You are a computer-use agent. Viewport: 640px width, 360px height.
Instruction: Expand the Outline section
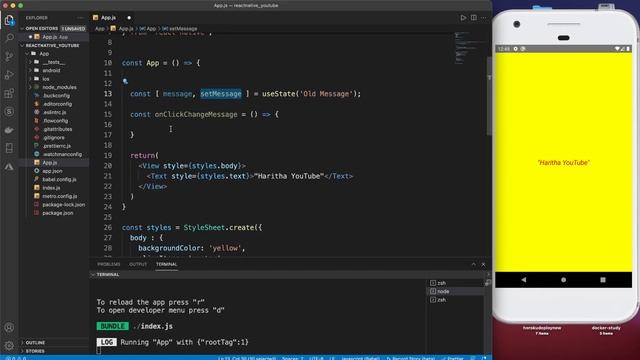coord(35,342)
